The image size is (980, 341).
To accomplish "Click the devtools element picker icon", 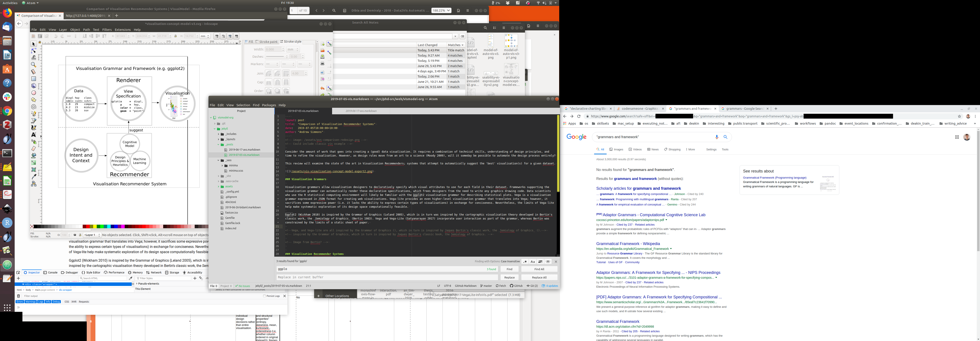I will pyautogui.click(x=18, y=273).
